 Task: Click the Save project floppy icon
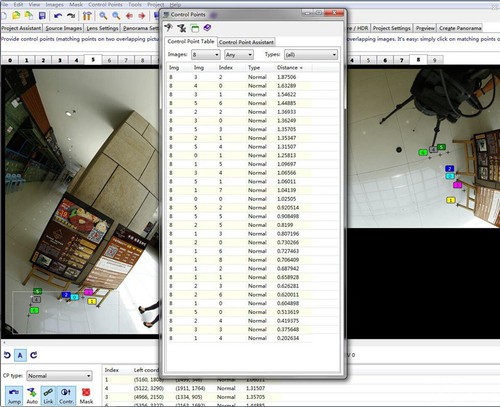click(42, 16)
